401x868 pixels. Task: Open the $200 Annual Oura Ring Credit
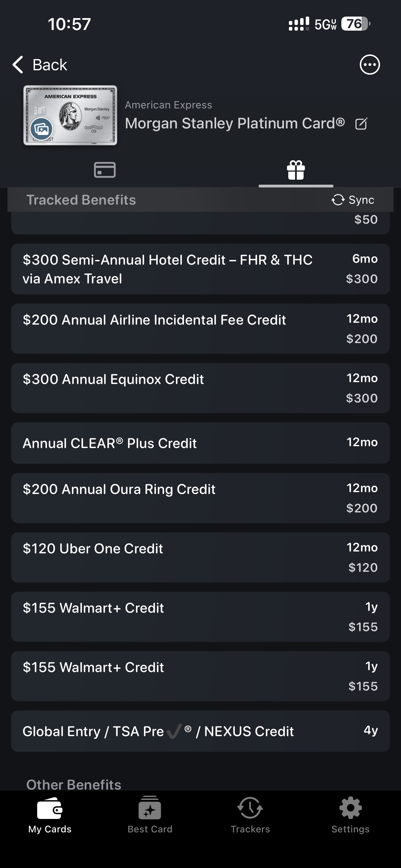tap(200, 498)
